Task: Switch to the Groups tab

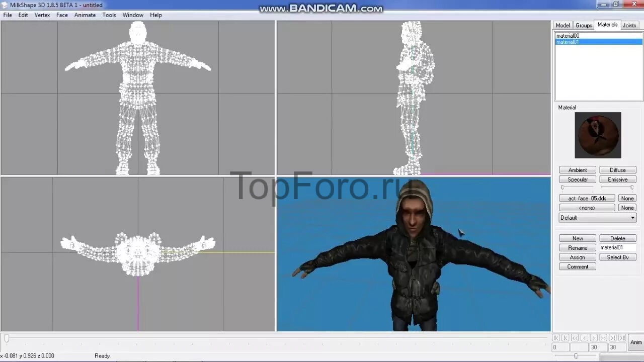Action: (x=584, y=25)
